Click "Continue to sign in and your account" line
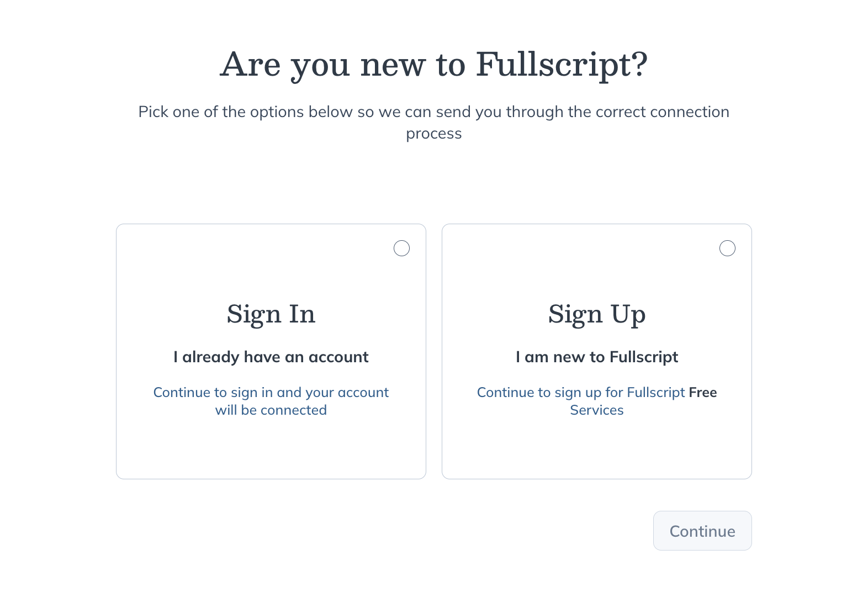Image resolution: width=868 pixels, height=603 pixels. [x=271, y=393]
